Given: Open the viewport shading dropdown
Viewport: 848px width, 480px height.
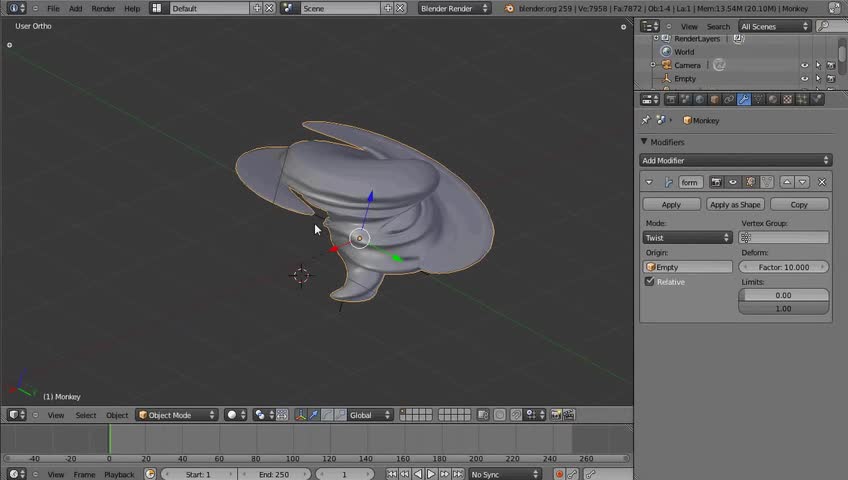Looking at the screenshot, I should point(236,415).
